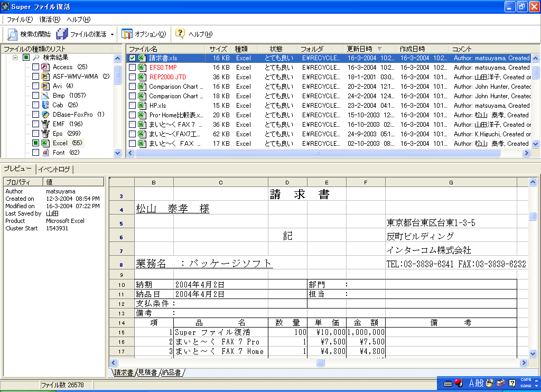Click the magnifier icon for 検索の開始

(x=12, y=34)
